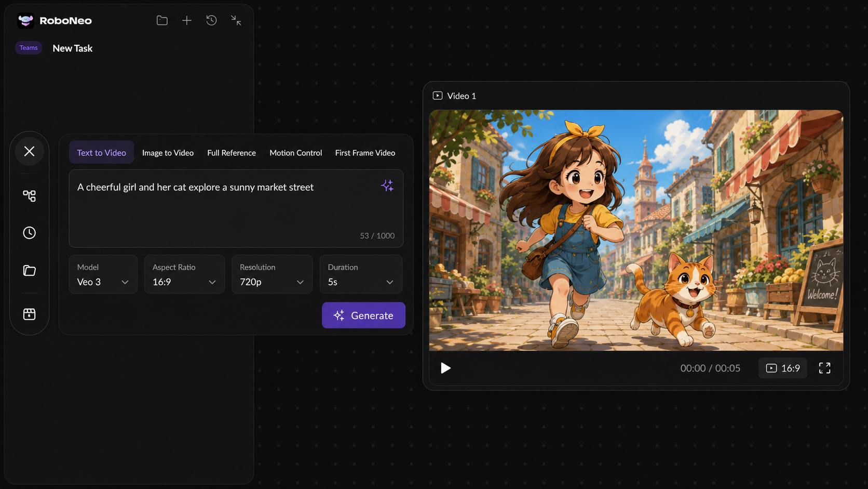The height and width of the screenshot is (489, 868).
Task: Open the Duration dropdown showing 5s
Action: pos(361,274)
